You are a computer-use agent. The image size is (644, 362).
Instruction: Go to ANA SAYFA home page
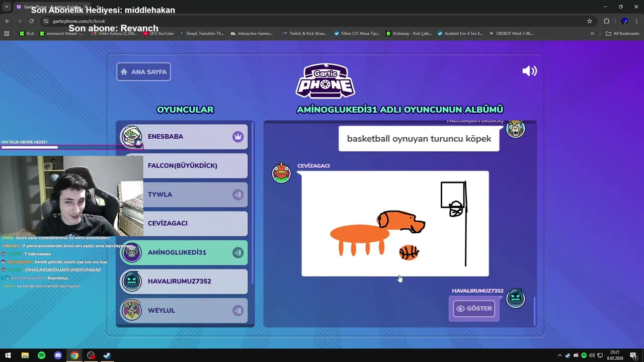coord(143,72)
